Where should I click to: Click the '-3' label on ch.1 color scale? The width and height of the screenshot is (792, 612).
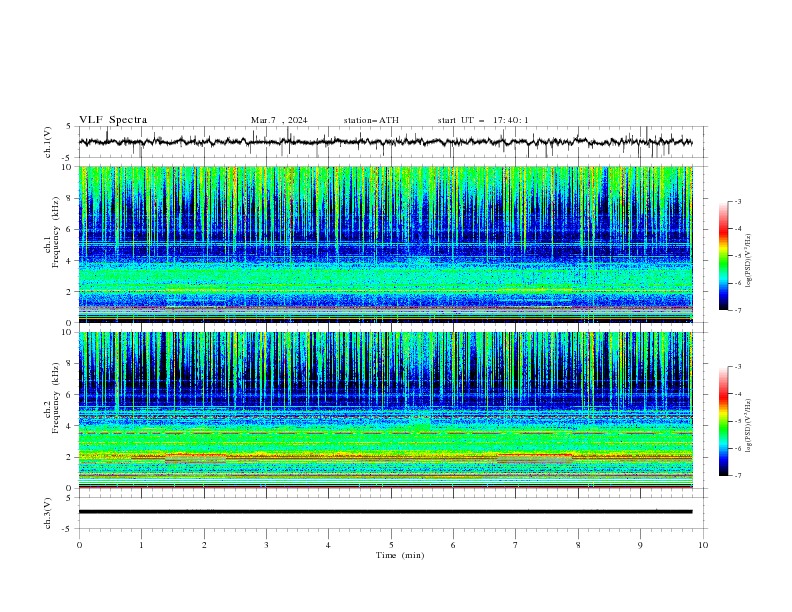pyautogui.click(x=737, y=201)
